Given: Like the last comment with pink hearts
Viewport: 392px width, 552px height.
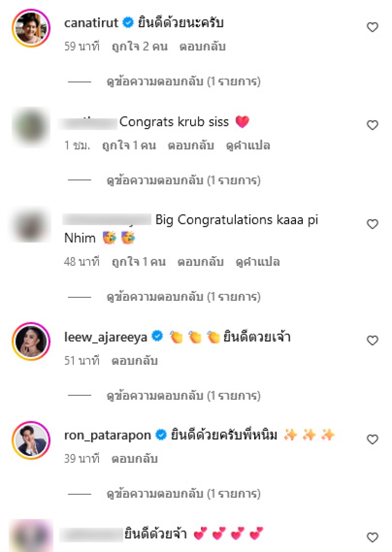Looking at the screenshot, I should click(372, 537).
